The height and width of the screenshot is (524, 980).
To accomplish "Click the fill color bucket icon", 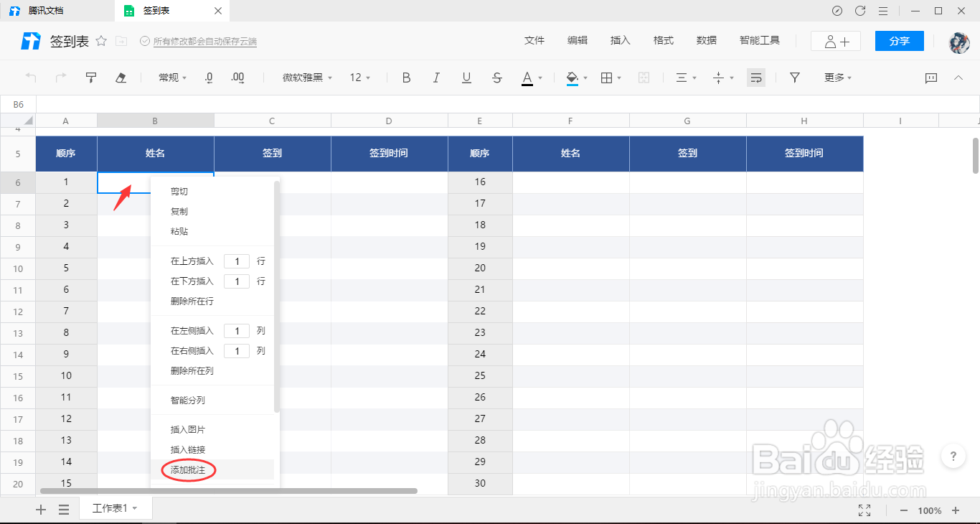I will coord(573,78).
